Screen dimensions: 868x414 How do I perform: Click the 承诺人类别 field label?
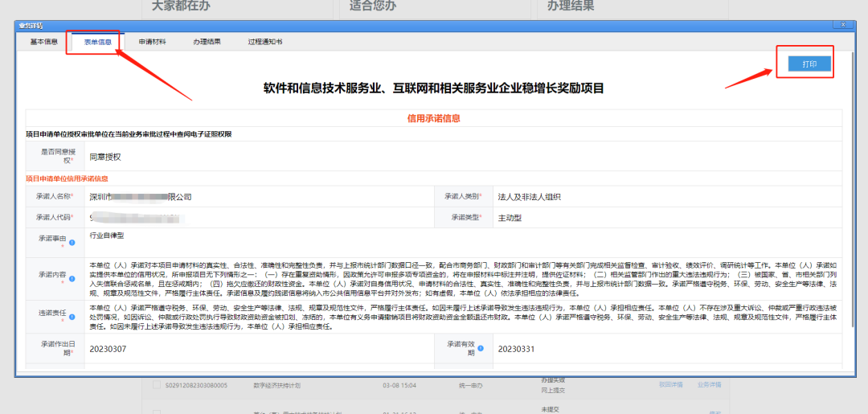click(x=464, y=196)
